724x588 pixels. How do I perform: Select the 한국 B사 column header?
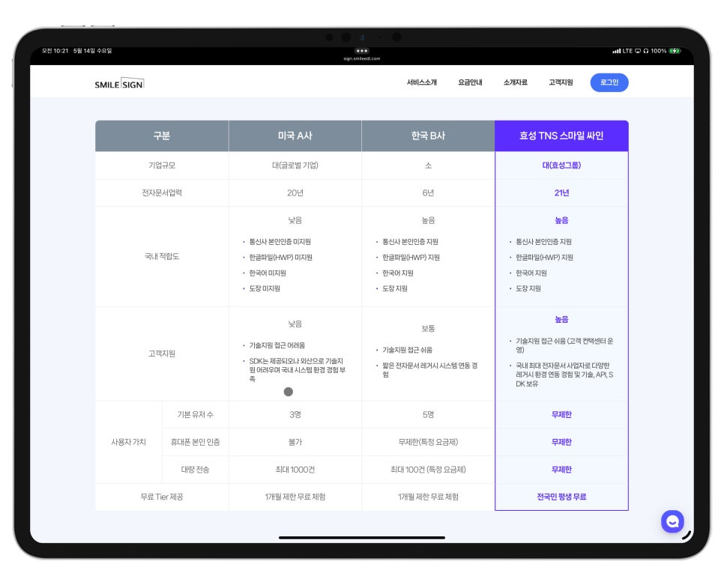[x=428, y=136]
